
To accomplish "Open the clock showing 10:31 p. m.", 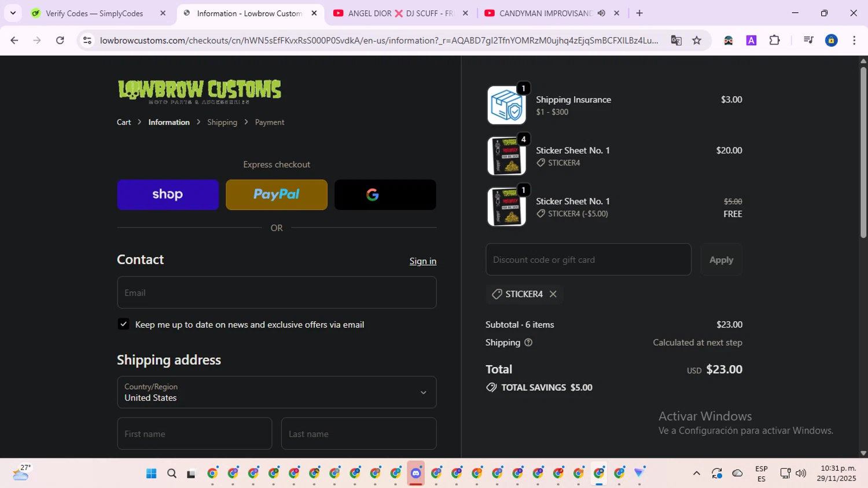I will pos(836,474).
